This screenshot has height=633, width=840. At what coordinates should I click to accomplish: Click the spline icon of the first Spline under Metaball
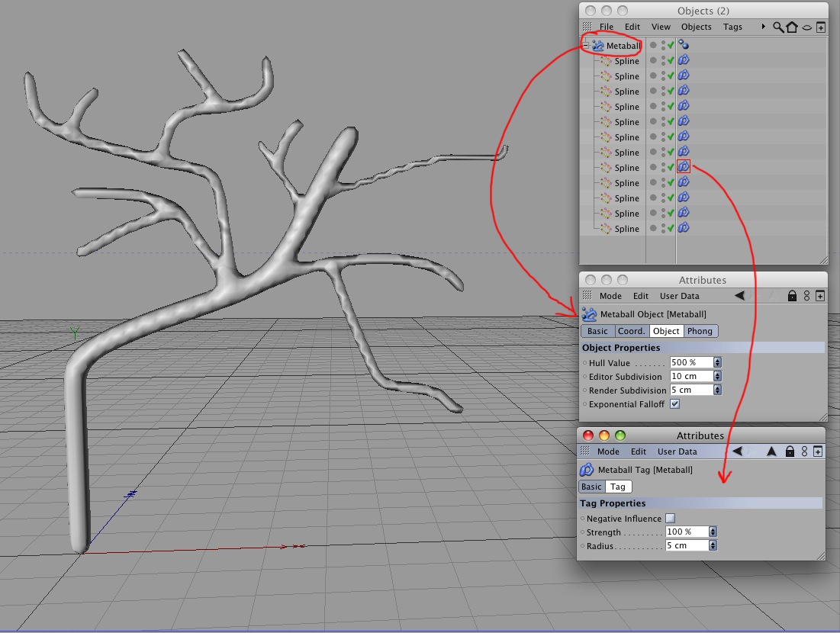click(606, 61)
